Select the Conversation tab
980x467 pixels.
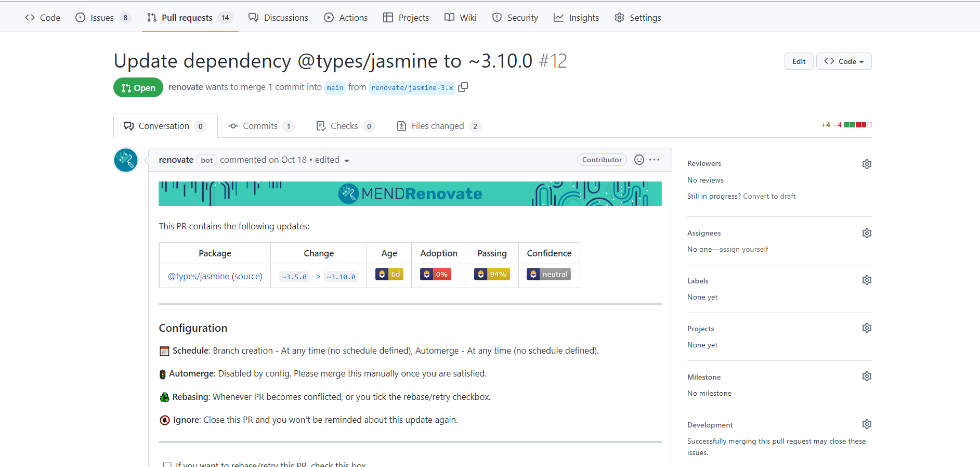click(x=165, y=126)
